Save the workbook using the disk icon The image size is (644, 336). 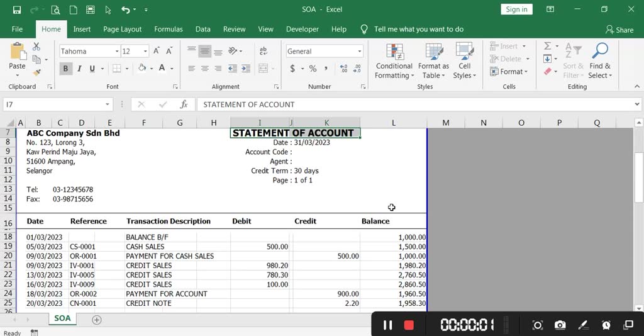coord(17,9)
